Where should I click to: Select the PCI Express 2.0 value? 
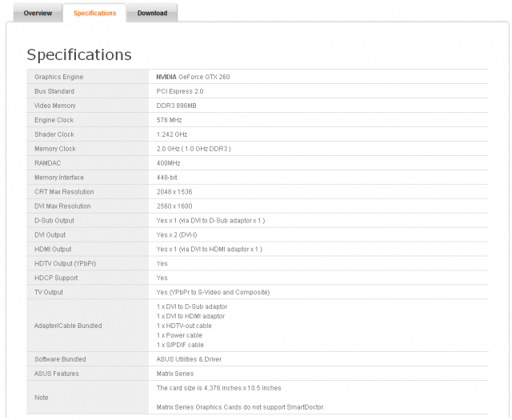pyautogui.click(x=180, y=91)
